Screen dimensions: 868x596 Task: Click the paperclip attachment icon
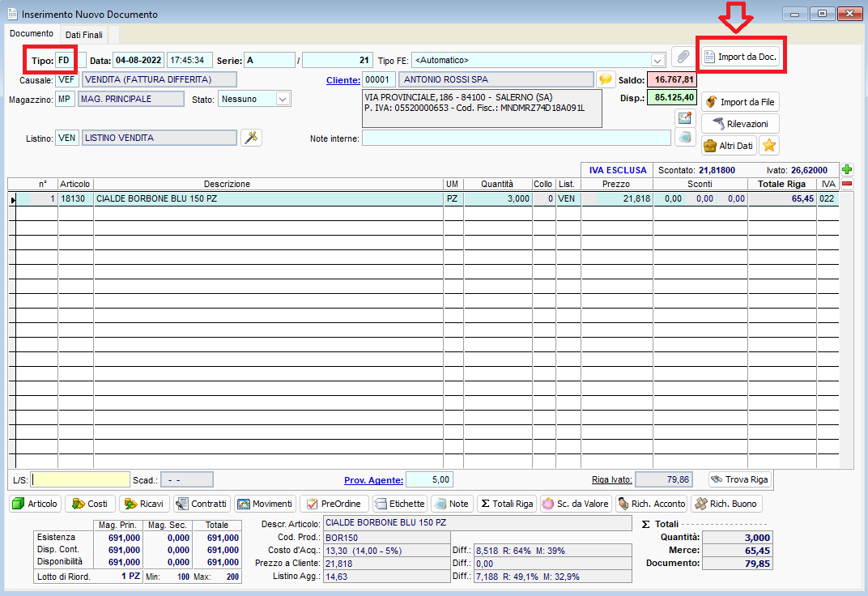[x=683, y=57]
